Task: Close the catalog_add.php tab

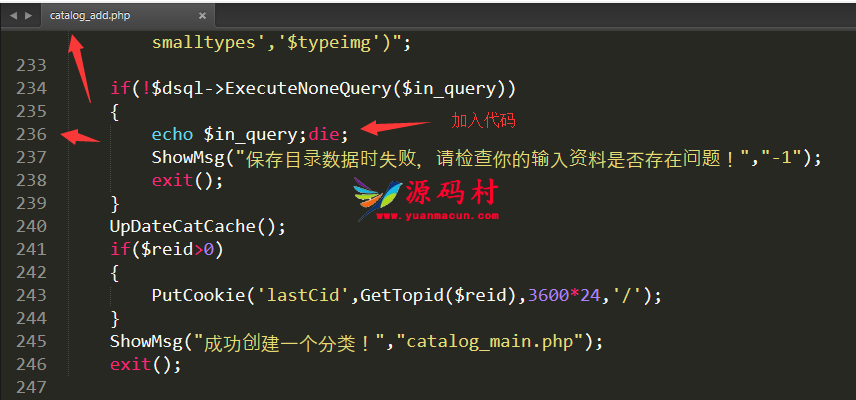Action: [203, 15]
